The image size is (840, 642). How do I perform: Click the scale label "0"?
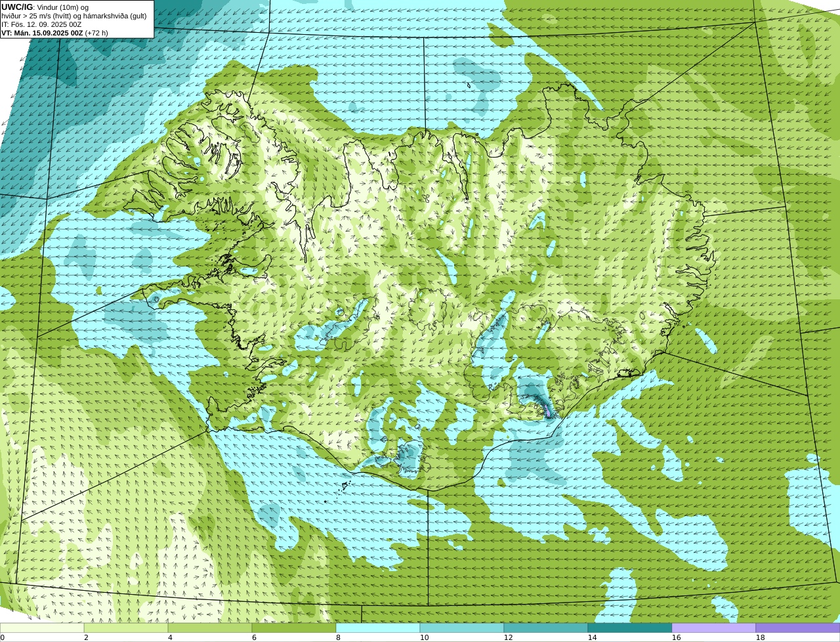3,637
